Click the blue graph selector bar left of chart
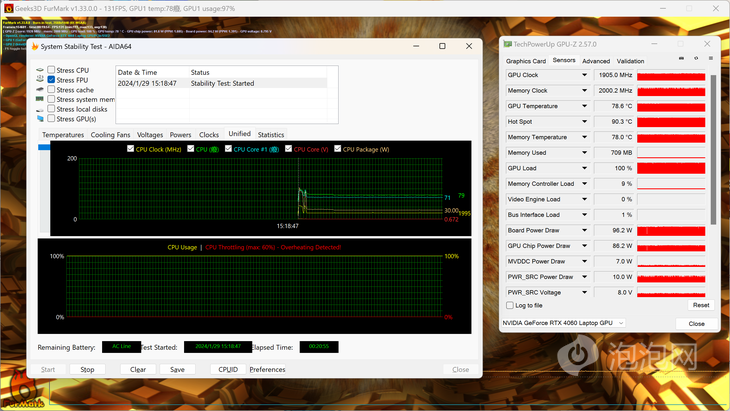Image resolution: width=730 pixels, height=411 pixels. [x=44, y=147]
